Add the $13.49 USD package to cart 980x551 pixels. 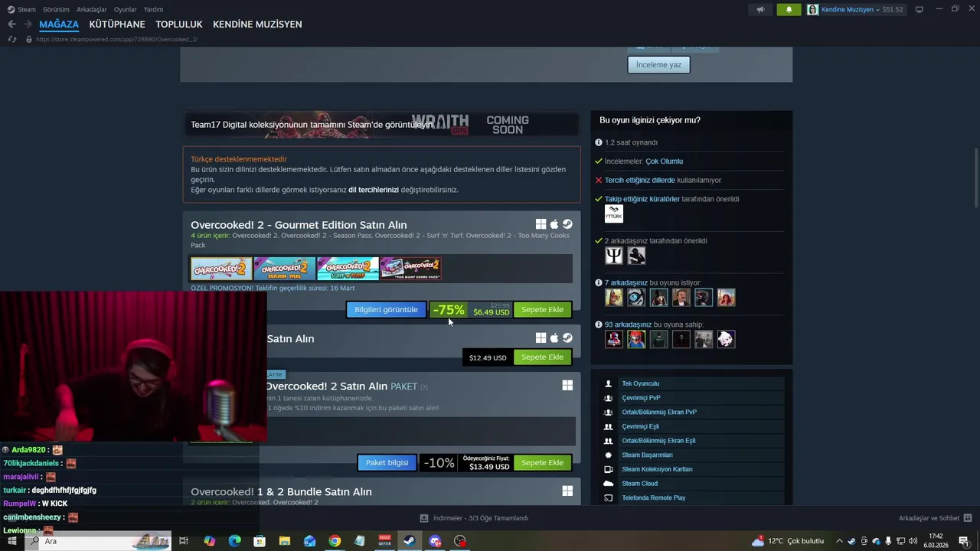coord(542,463)
